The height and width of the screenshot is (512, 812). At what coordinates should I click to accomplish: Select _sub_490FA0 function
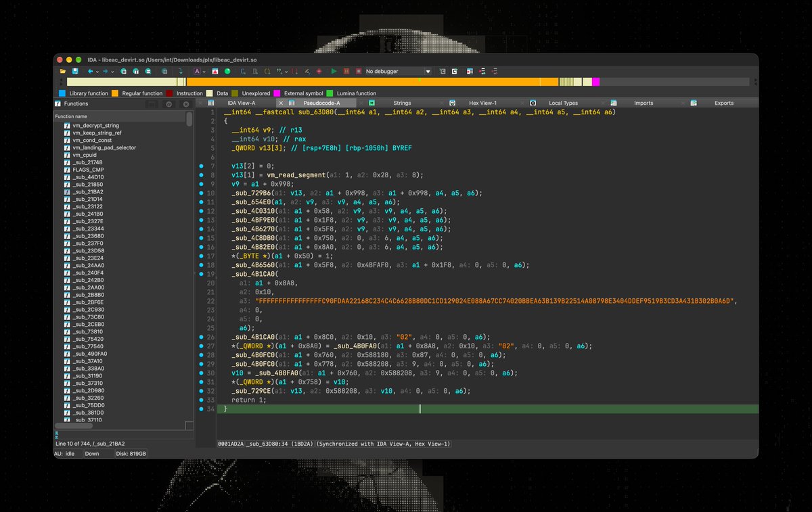(x=90, y=353)
